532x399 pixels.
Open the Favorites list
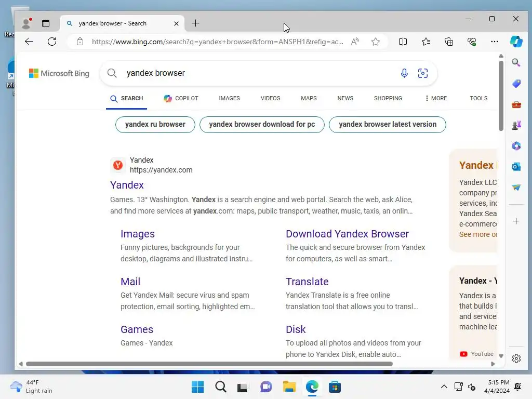point(426,42)
